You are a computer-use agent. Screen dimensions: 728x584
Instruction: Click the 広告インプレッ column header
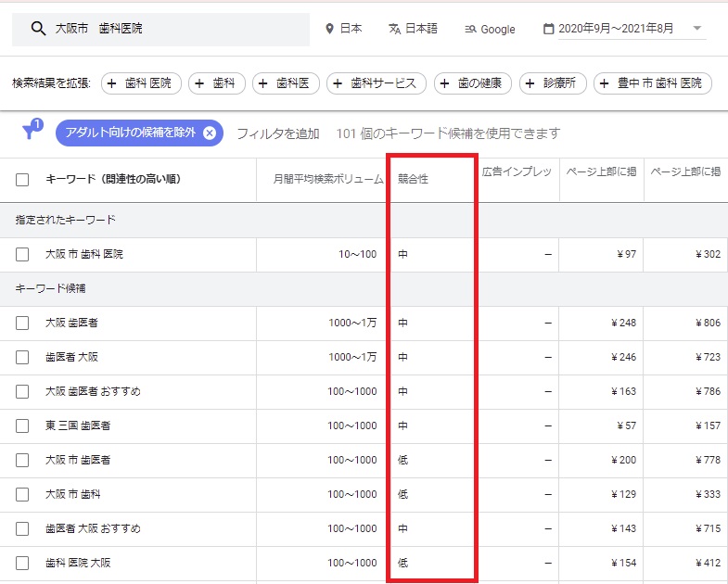tap(517, 171)
